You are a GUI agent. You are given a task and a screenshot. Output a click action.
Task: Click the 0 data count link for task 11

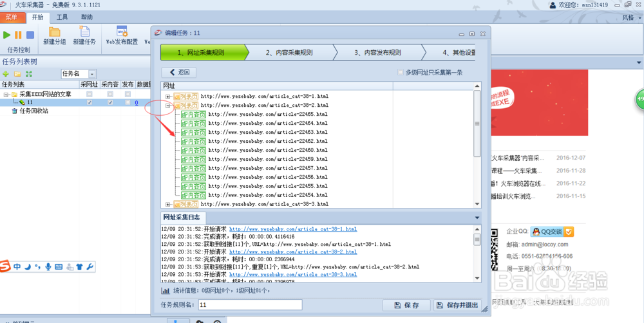pos(137,102)
